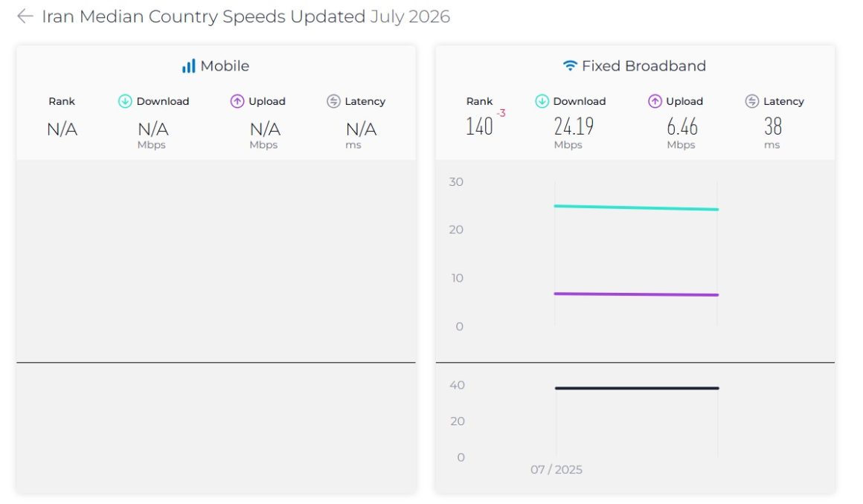Click the Fixed Broadband latency icon
Image resolution: width=863 pixels, height=504 pixels.
tap(752, 101)
